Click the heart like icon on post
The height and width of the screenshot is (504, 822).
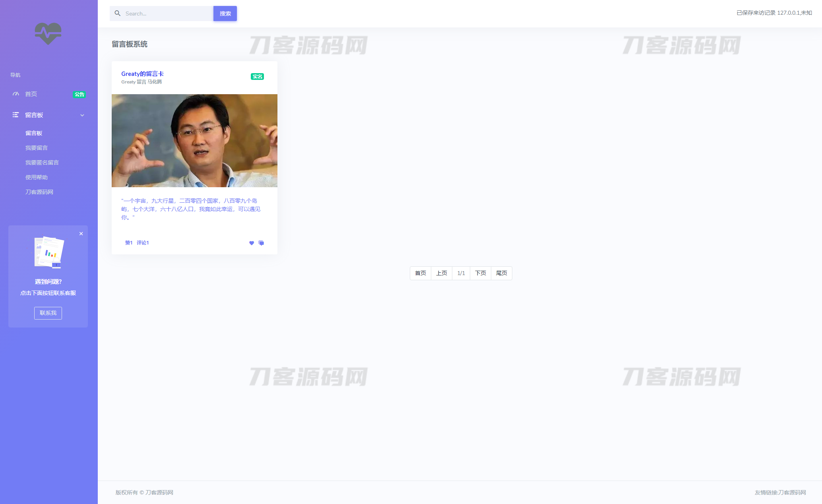pyautogui.click(x=251, y=241)
